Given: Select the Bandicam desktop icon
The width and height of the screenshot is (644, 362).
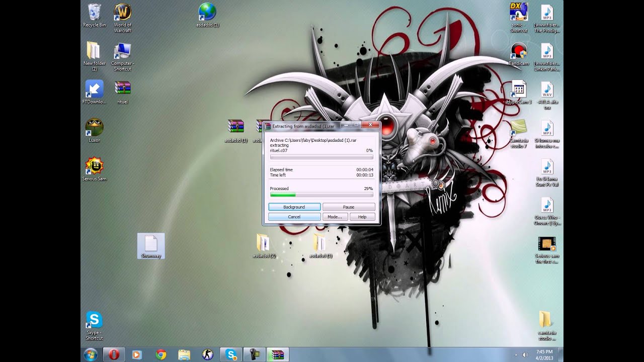Looking at the screenshot, I should (x=518, y=54).
